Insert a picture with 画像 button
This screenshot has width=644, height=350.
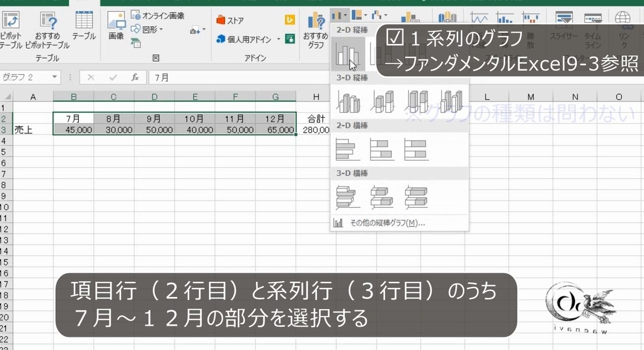[x=116, y=25]
